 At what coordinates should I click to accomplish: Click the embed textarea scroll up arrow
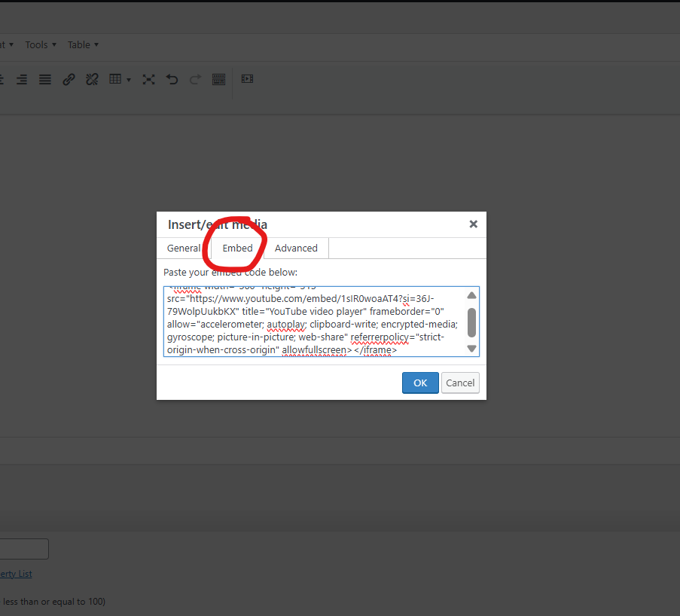pyautogui.click(x=472, y=295)
